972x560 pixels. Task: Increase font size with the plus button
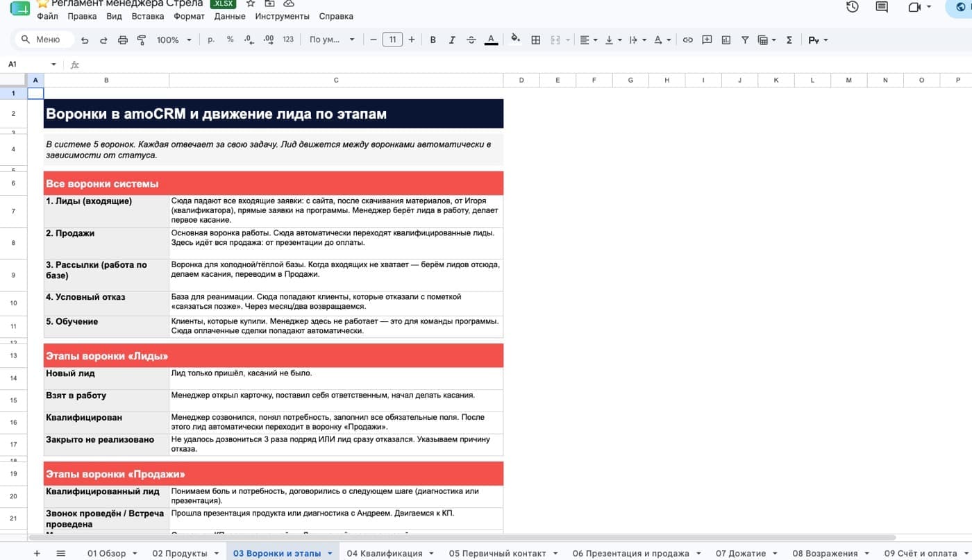click(x=412, y=40)
